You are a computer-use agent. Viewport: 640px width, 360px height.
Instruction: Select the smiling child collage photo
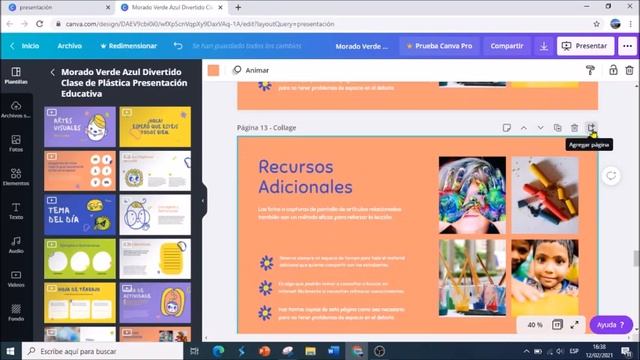[545, 278]
